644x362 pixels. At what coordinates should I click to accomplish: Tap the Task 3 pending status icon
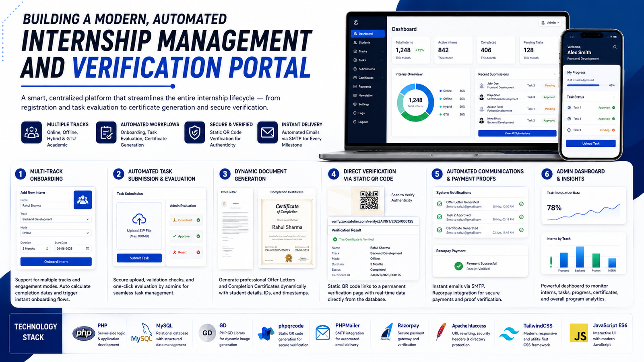[613, 130]
